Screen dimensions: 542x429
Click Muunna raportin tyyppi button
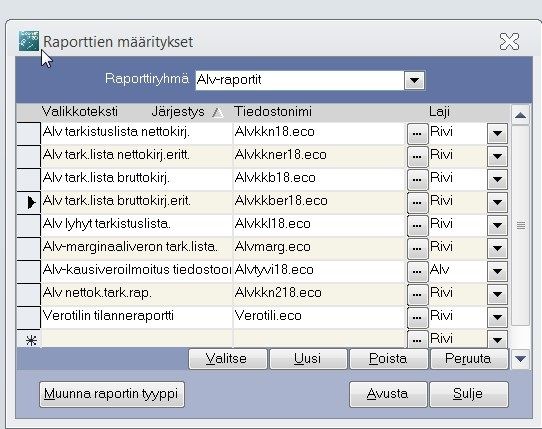(x=112, y=394)
